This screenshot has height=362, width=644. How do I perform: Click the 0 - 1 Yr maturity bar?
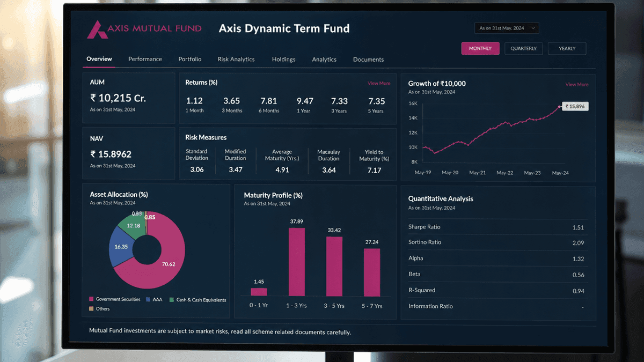pyautogui.click(x=259, y=292)
